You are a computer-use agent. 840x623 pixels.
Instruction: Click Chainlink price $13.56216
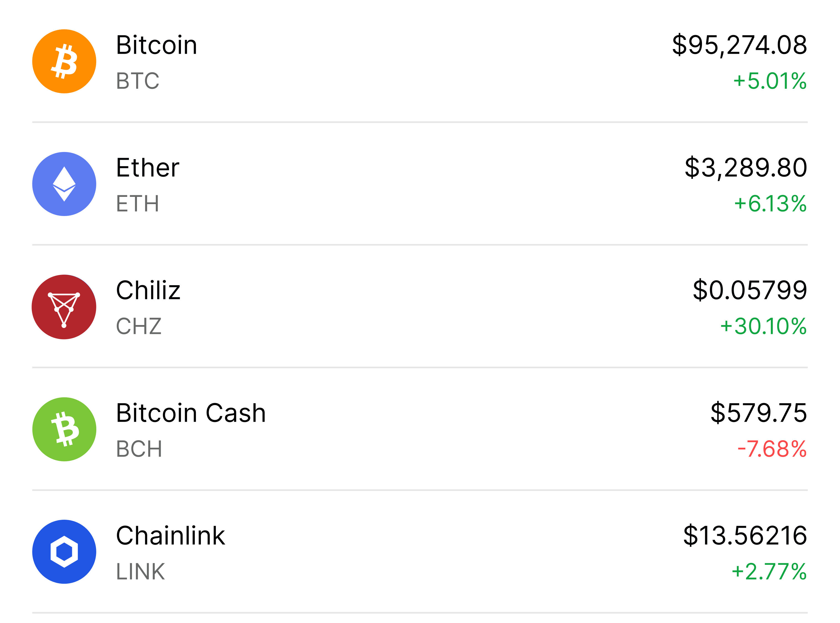coord(745,536)
